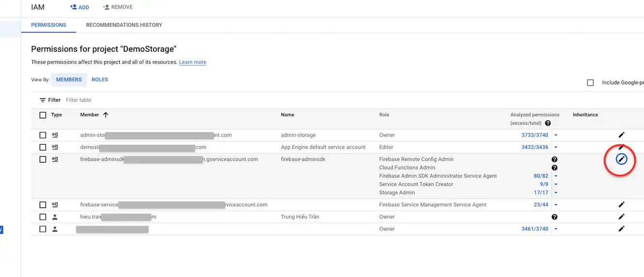Click help icon for Cloud Functions Admin role
Image resolution: width=644 pixels, height=277 pixels.
click(x=554, y=168)
